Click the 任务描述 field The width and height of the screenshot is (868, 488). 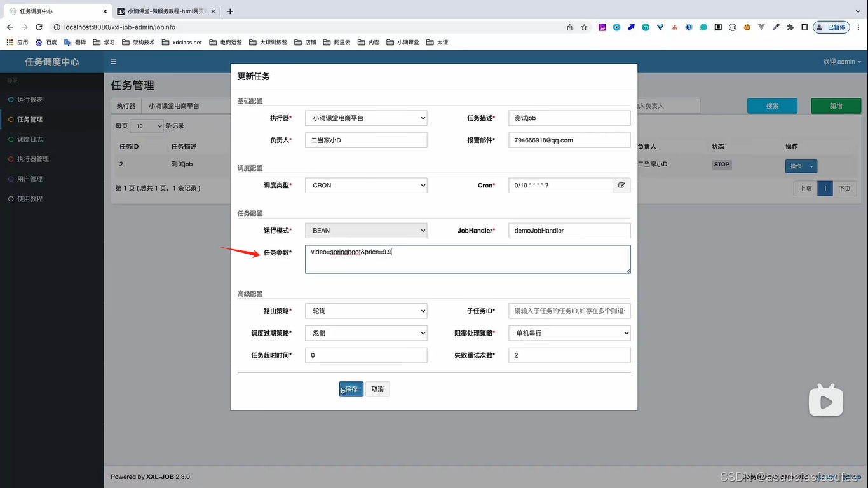coord(569,118)
